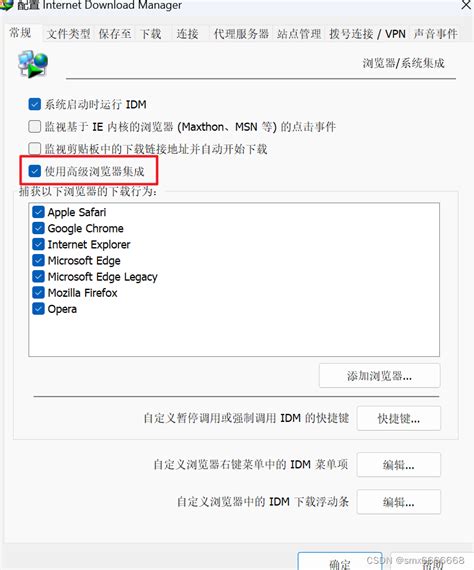Enable monitoring of IE-based browsers checkbox
The height and width of the screenshot is (570, 474).
click(x=35, y=127)
